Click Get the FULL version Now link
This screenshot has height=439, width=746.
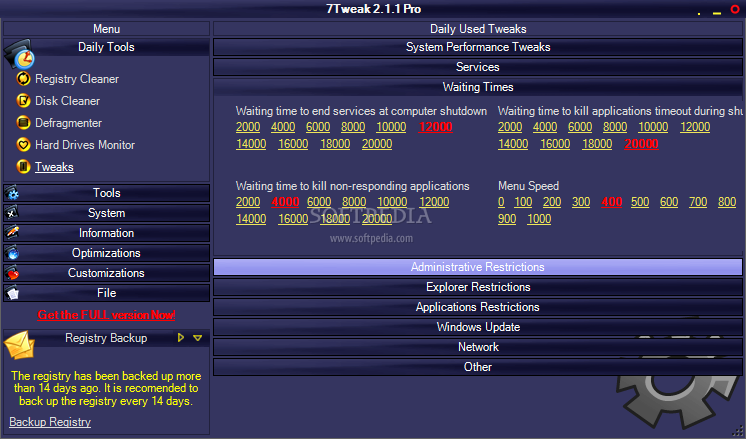click(x=107, y=315)
